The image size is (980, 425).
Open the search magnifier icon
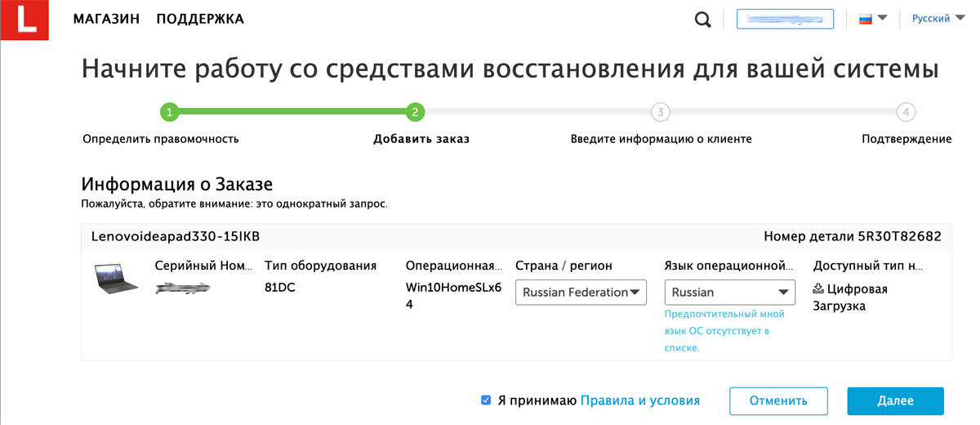click(703, 20)
